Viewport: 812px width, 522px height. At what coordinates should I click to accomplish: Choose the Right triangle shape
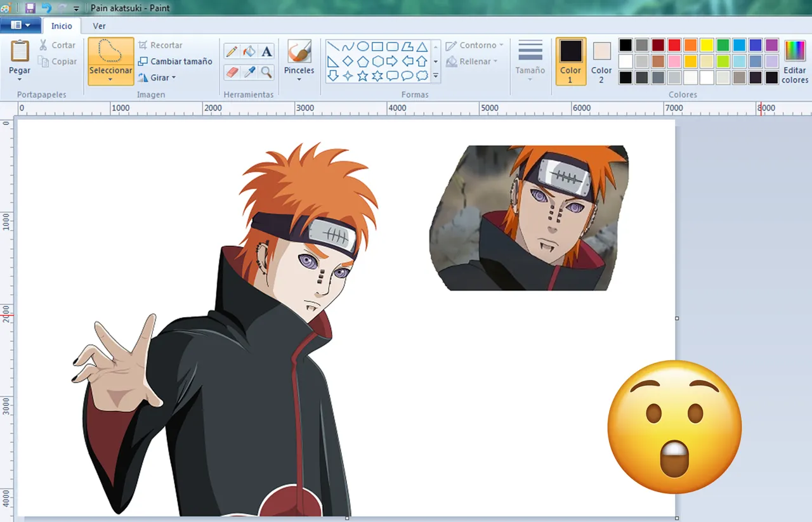333,62
